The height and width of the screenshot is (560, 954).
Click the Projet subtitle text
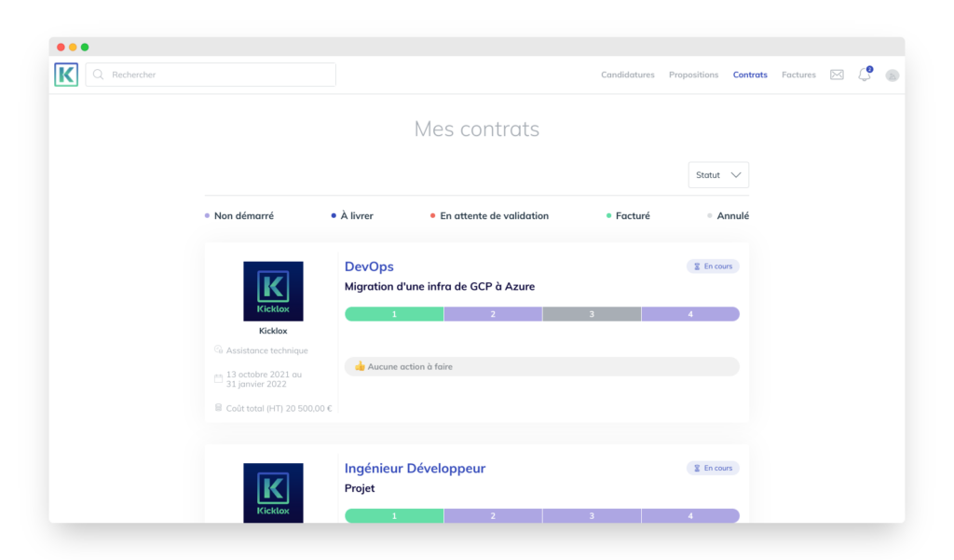pyautogui.click(x=360, y=488)
